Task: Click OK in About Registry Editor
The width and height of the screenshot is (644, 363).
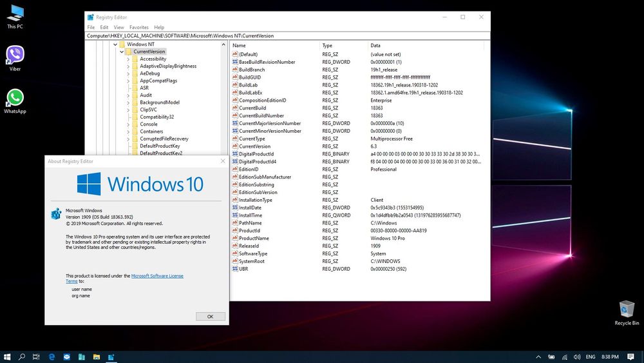Action: tap(211, 316)
